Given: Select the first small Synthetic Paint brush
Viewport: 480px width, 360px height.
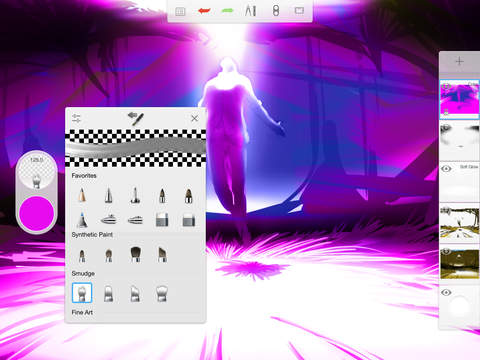Looking at the screenshot, I should click(x=82, y=256).
